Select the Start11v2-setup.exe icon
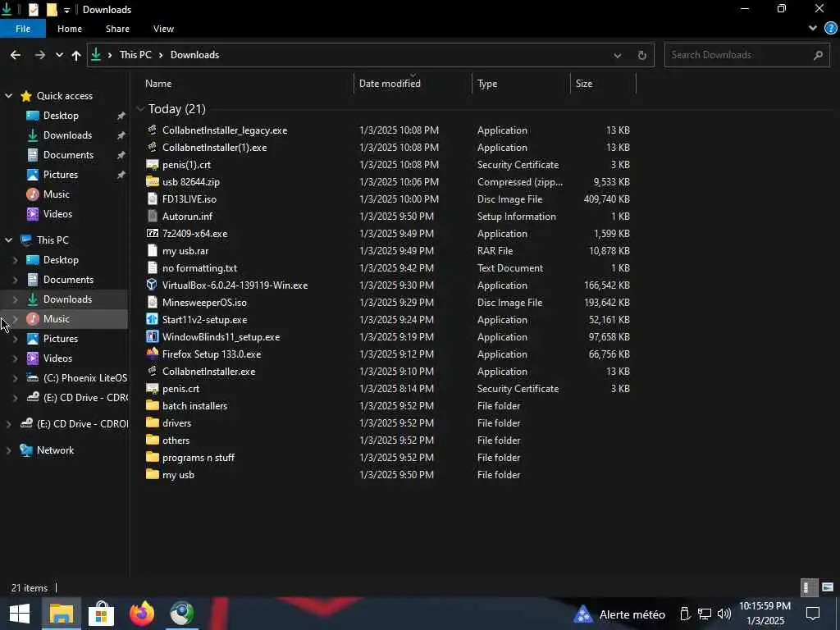Screen dimensions: 840x630 (152, 319)
